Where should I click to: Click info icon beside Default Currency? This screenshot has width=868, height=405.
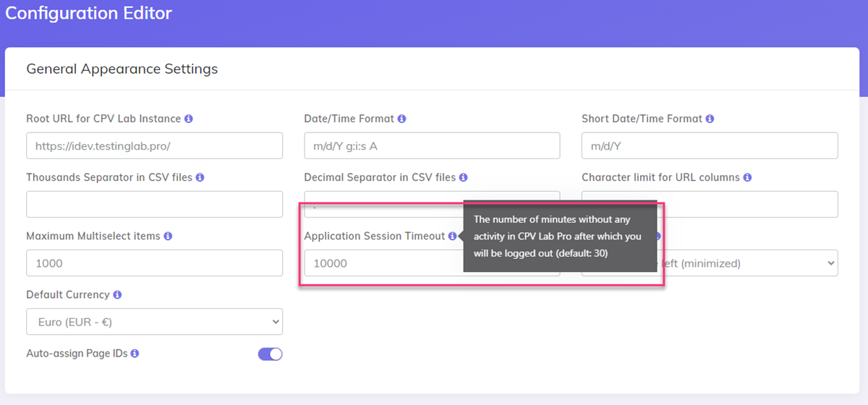117,295
